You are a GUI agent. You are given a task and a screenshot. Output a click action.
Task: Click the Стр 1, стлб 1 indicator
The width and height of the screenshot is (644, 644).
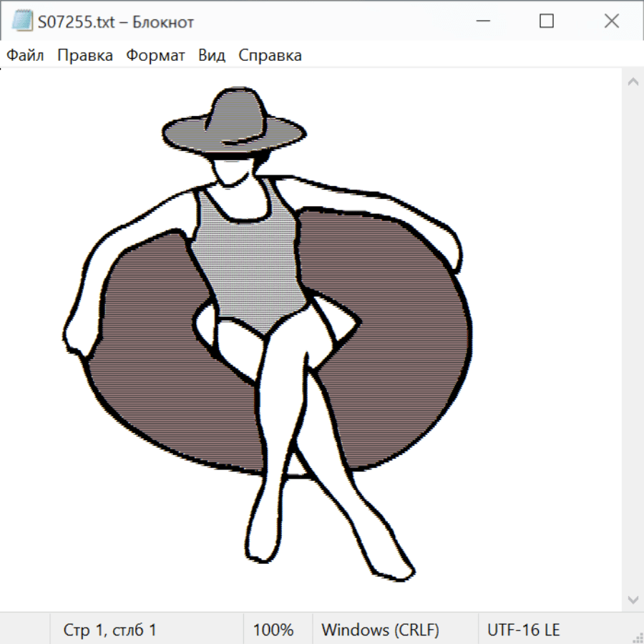[x=110, y=630]
